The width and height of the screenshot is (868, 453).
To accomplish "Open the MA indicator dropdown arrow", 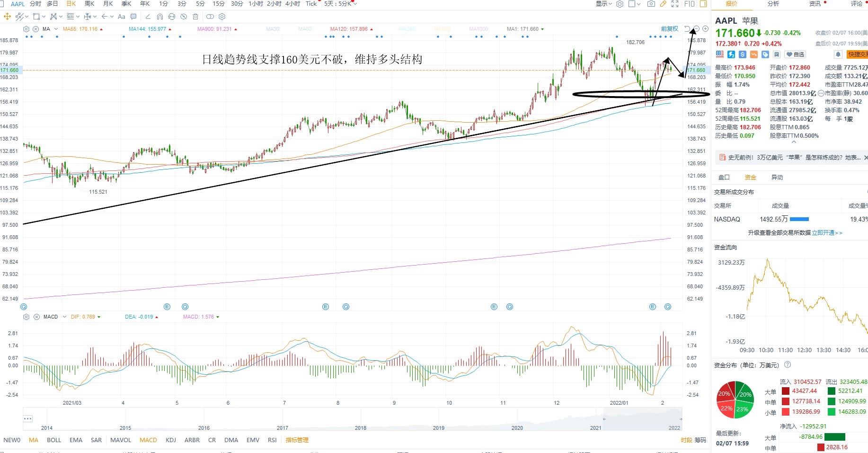I will point(56,29).
